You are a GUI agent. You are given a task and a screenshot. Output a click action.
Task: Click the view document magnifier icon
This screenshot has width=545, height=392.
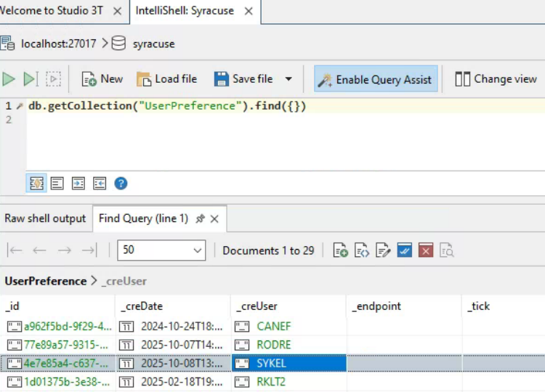[x=447, y=250]
